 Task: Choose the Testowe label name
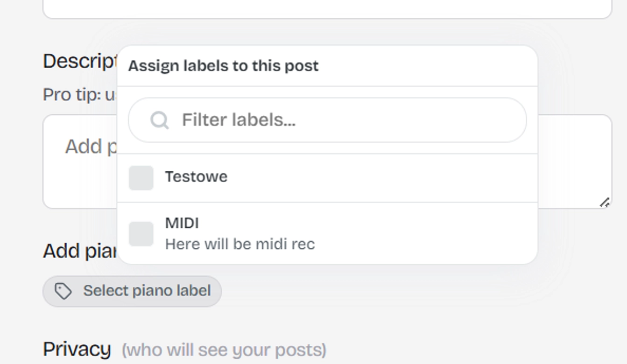click(196, 177)
